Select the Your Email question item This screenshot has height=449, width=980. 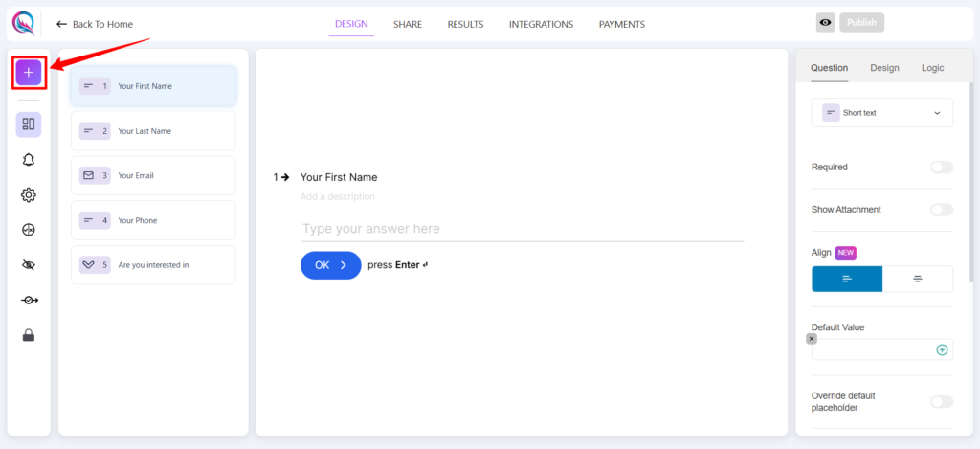(x=152, y=176)
